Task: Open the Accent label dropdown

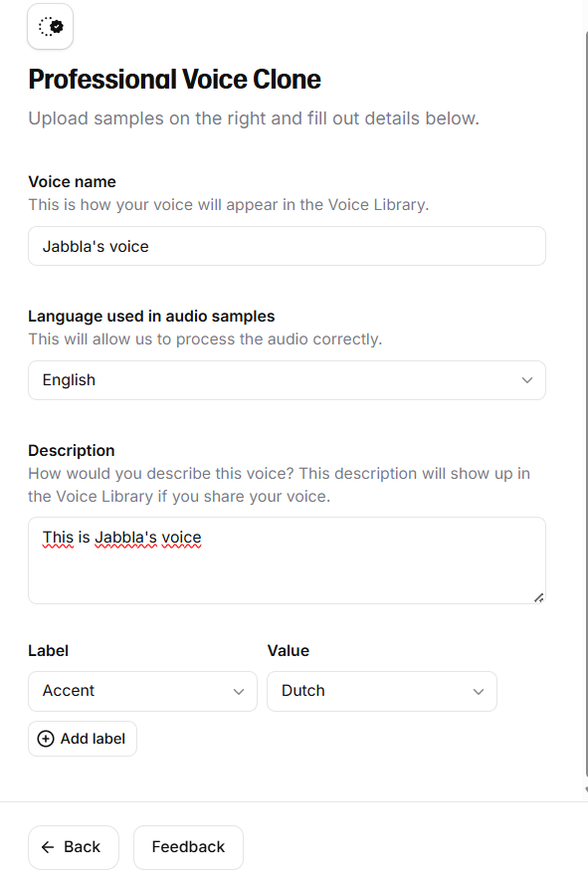Action: (142, 691)
